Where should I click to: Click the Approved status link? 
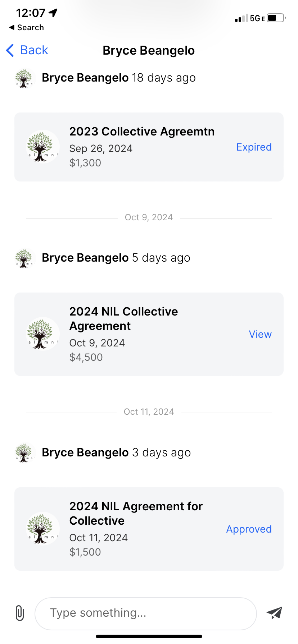(x=249, y=529)
